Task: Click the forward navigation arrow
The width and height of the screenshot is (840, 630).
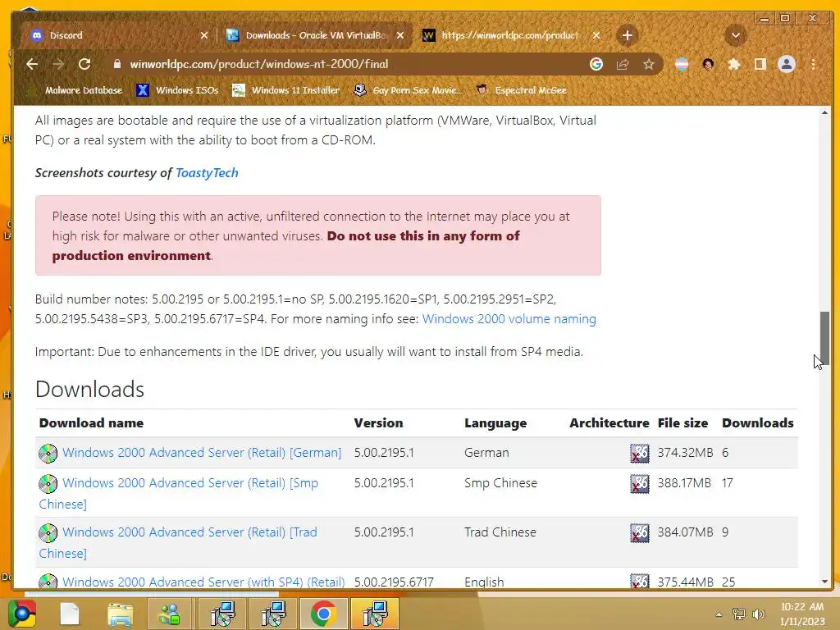Action: (x=58, y=64)
